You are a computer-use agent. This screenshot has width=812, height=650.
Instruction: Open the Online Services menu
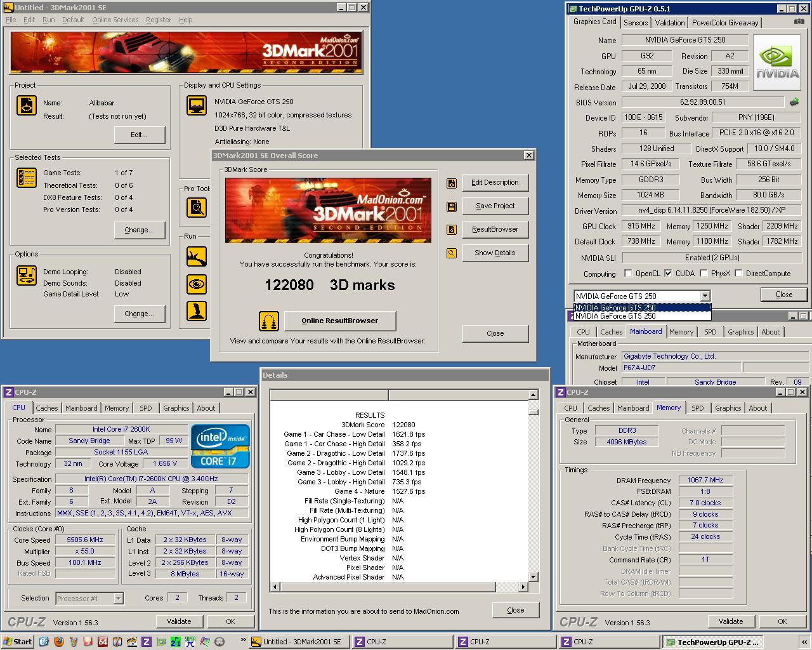pyautogui.click(x=115, y=20)
